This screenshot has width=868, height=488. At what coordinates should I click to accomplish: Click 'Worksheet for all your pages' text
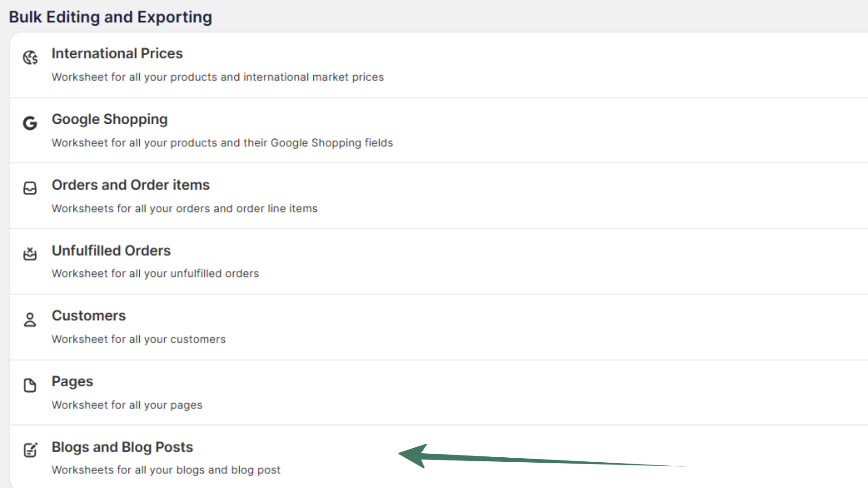coord(127,405)
